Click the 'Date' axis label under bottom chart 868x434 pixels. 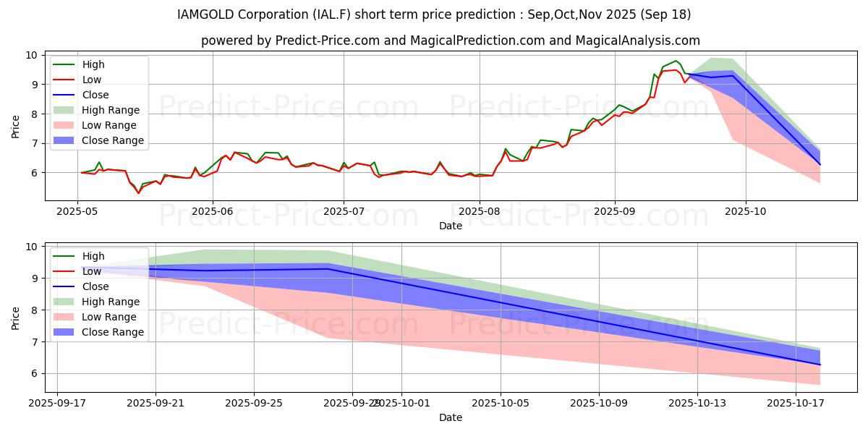[x=450, y=417]
